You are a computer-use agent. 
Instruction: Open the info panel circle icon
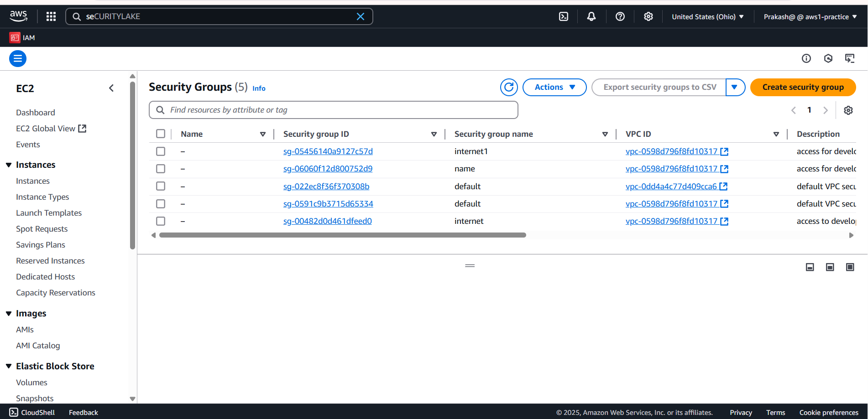pyautogui.click(x=806, y=58)
